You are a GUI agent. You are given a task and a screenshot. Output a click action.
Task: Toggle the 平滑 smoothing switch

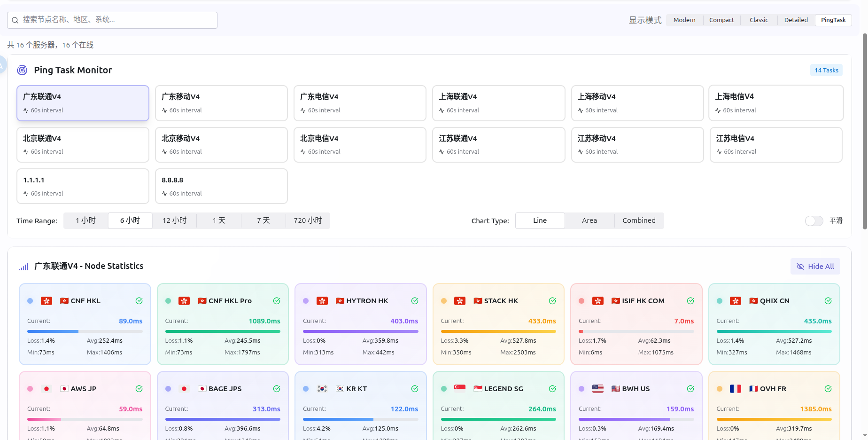point(814,221)
